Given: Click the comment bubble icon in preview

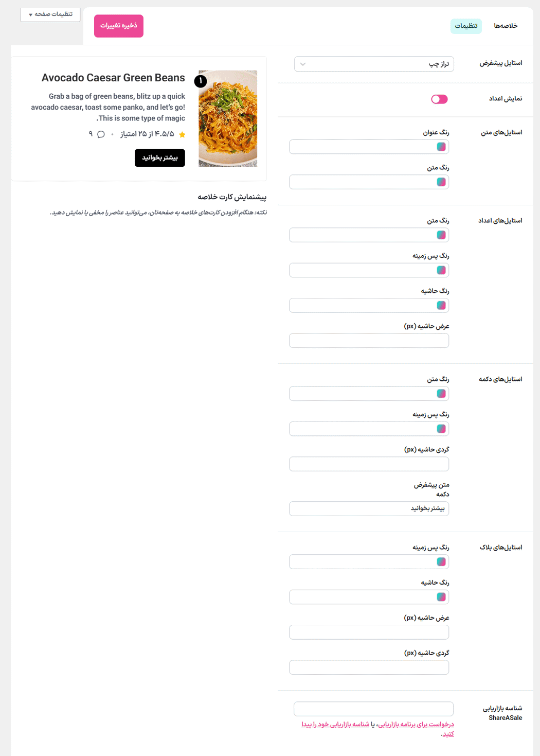Looking at the screenshot, I should pyautogui.click(x=101, y=134).
